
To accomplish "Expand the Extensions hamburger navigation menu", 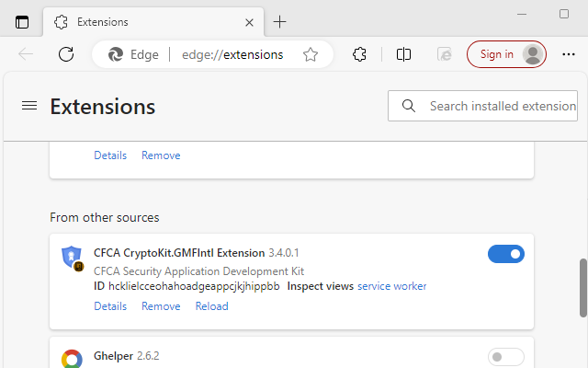I will click(29, 107).
